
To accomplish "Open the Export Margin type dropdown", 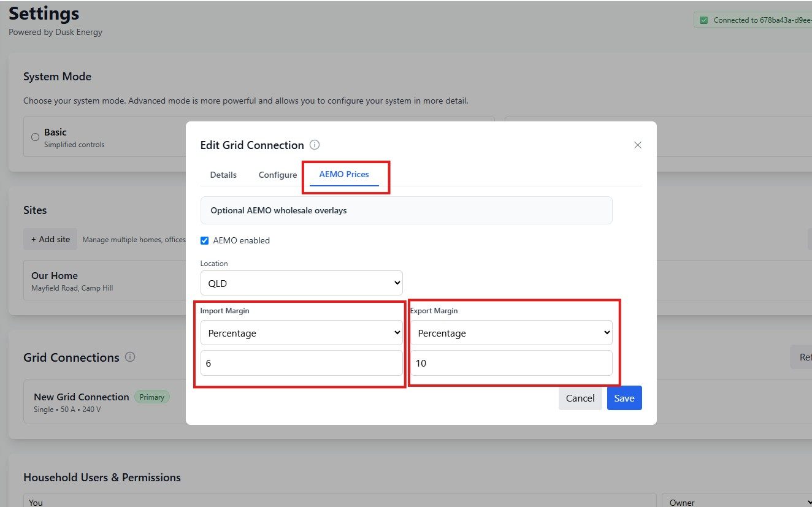I will [511, 333].
